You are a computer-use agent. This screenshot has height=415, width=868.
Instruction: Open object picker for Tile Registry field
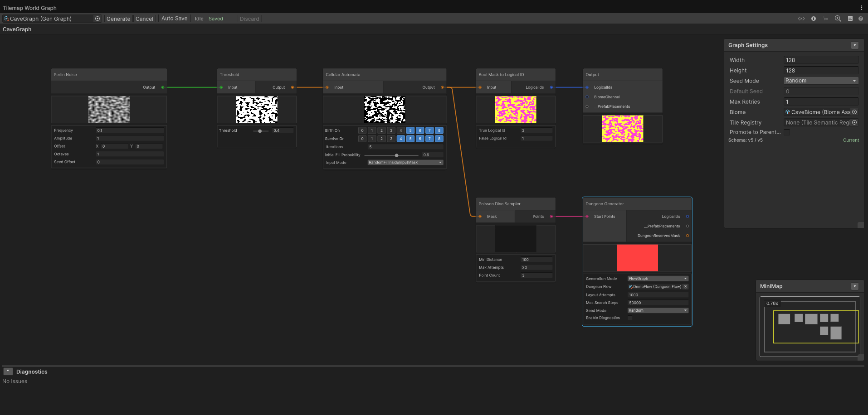coord(854,122)
